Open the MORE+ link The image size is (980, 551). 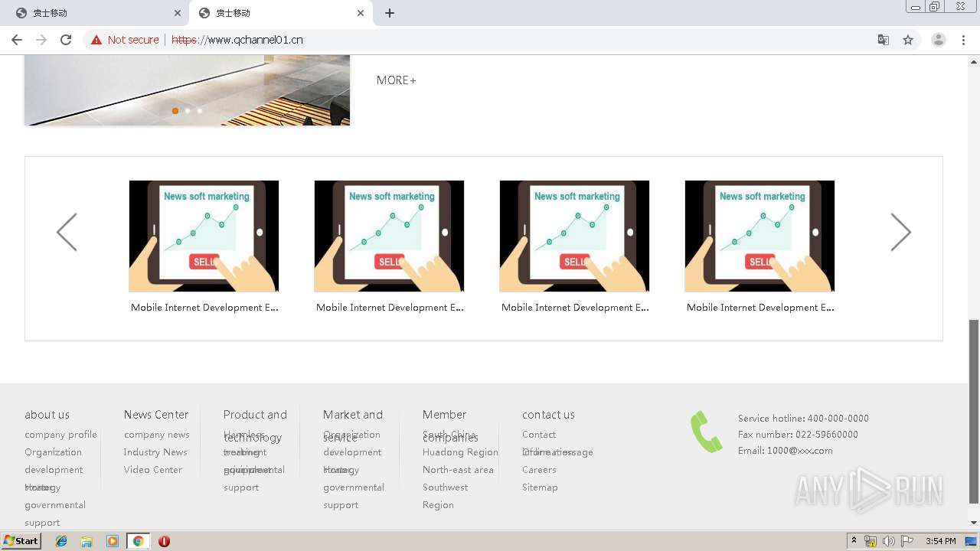397,80
